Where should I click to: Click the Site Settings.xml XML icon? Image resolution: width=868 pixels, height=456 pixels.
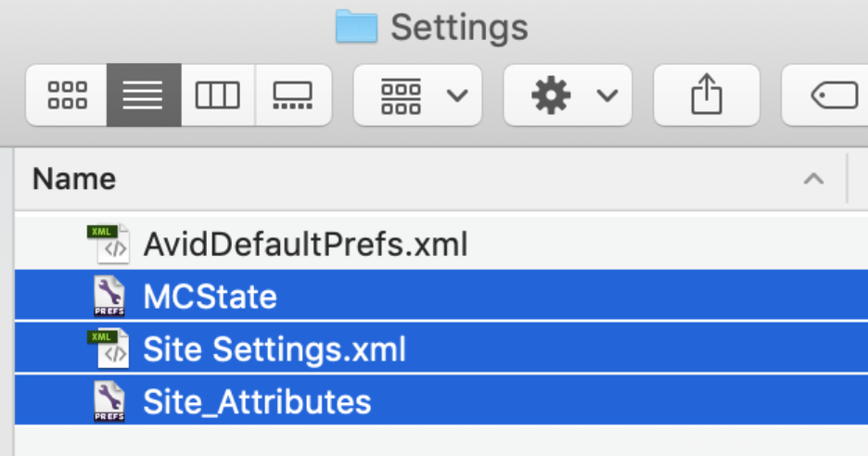click(108, 348)
